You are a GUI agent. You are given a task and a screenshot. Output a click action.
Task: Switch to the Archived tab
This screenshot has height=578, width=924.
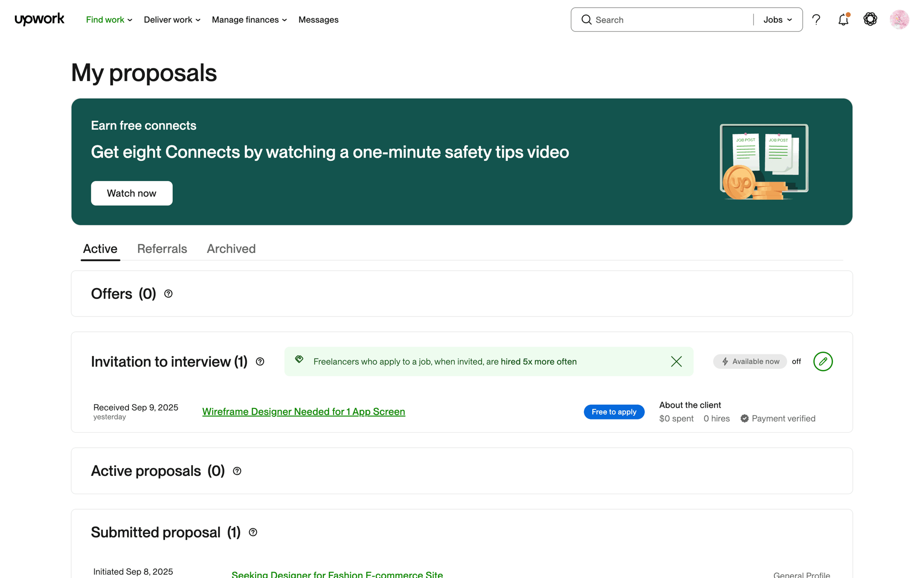[231, 249]
